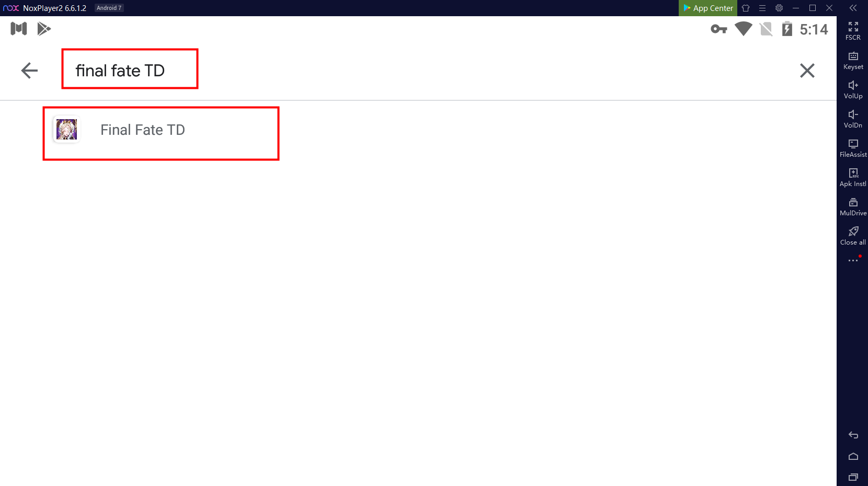Click the Close all rocket icon
Screen dimensions: 868x486
click(853, 236)
